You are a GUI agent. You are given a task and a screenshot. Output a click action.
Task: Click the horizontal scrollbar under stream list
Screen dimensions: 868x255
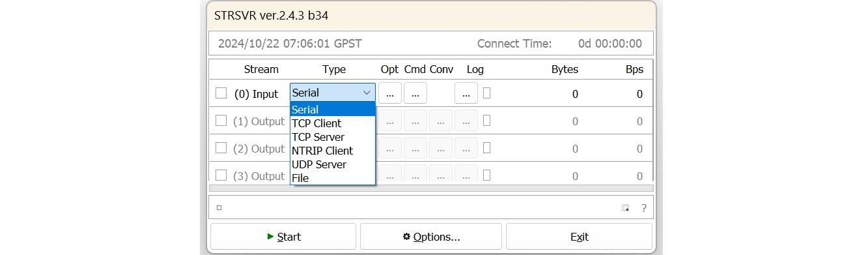(431, 188)
